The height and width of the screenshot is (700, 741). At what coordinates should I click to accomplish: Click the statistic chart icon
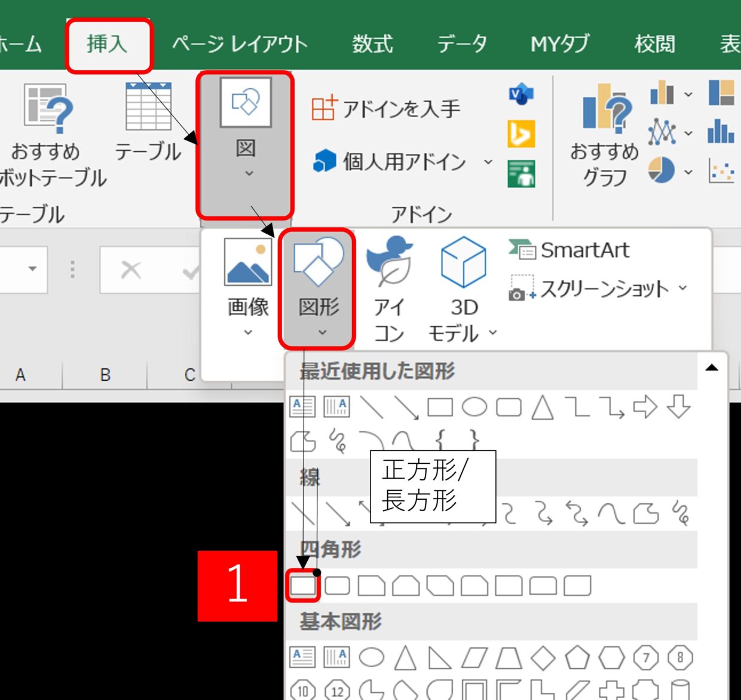(721, 132)
